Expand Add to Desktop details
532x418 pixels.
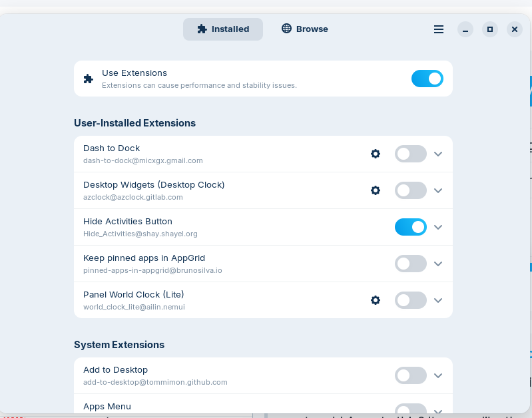pos(438,375)
